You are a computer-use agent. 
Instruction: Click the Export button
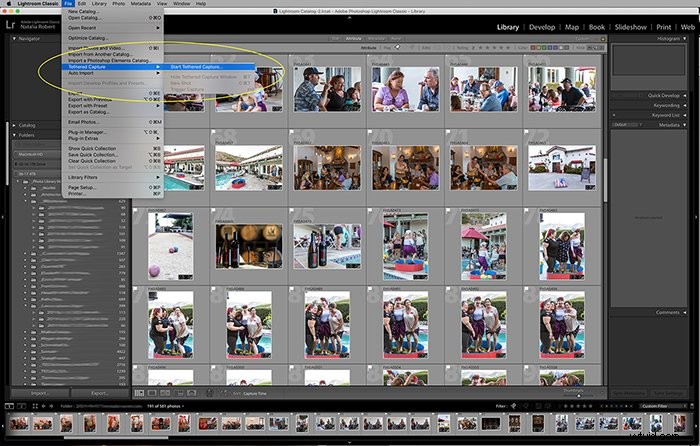pos(100,393)
